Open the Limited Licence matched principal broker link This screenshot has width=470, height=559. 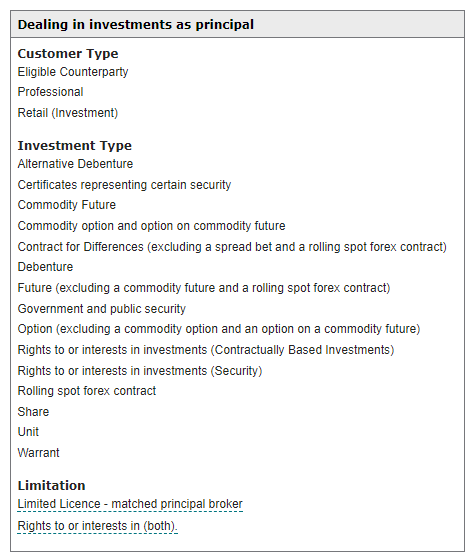coord(130,504)
